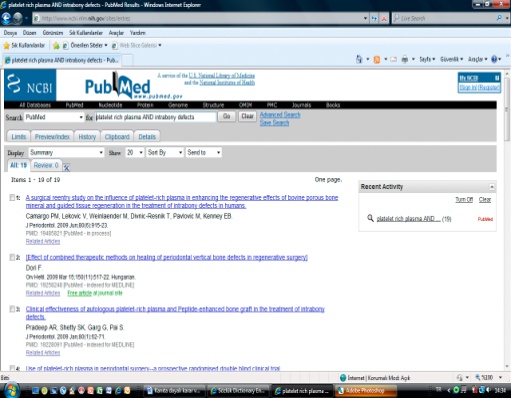The width and height of the screenshot is (511, 398).
Task: Switch to the Clipboard tab
Action: tap(117, 137)
